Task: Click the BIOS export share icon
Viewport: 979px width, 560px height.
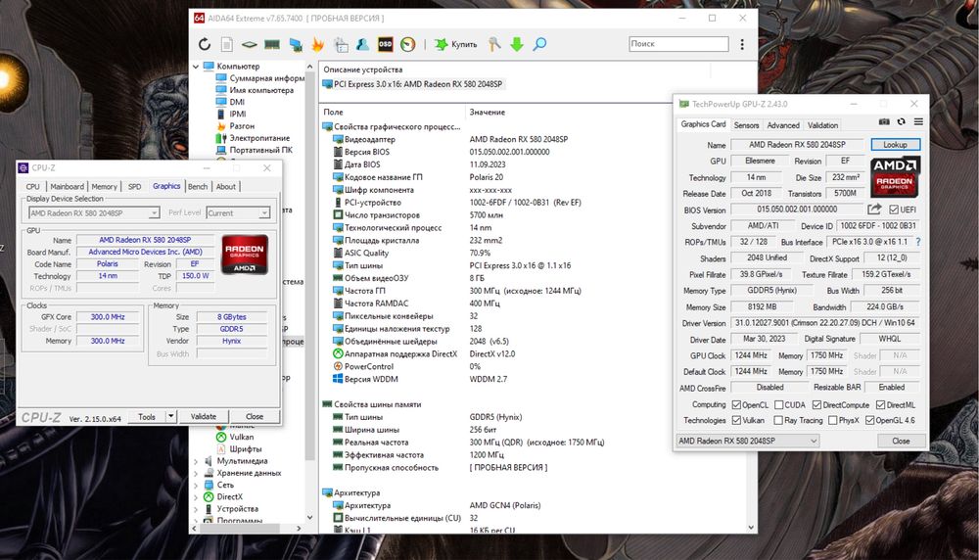Action: tap(875, 210)
